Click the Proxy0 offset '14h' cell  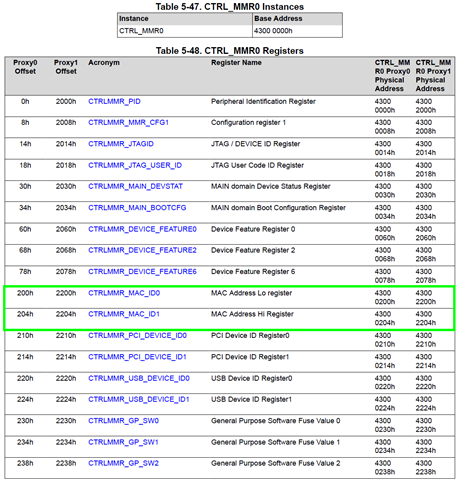coord(25,144)
